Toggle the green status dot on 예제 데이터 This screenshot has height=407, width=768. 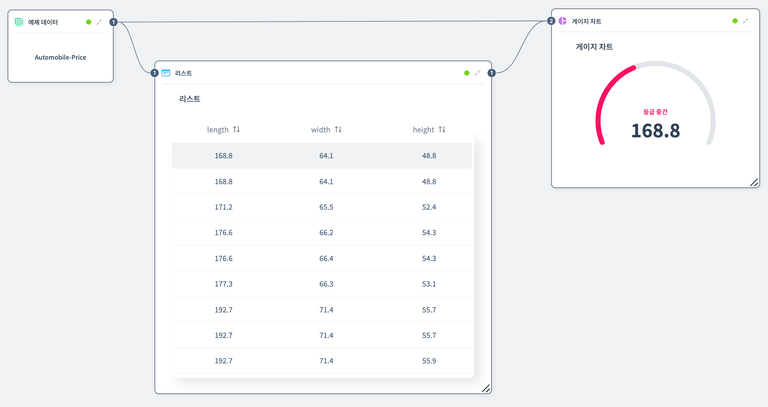(88, 21)
